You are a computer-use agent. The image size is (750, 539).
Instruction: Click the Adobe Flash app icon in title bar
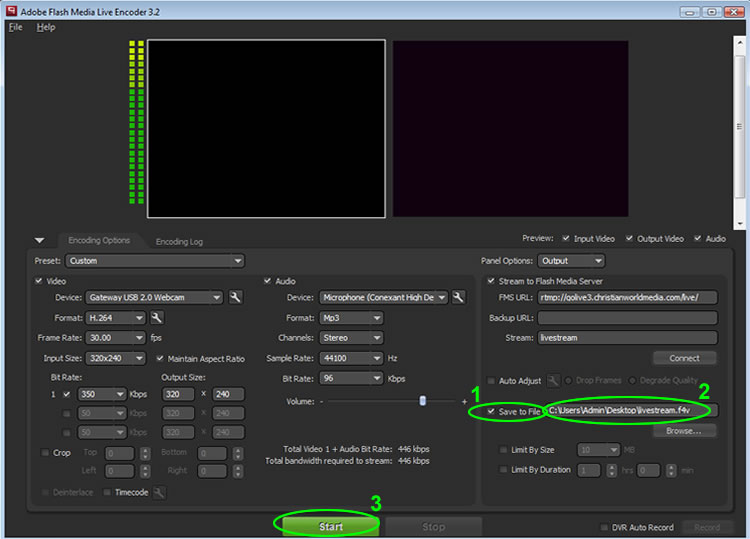(x=11, y=11)
